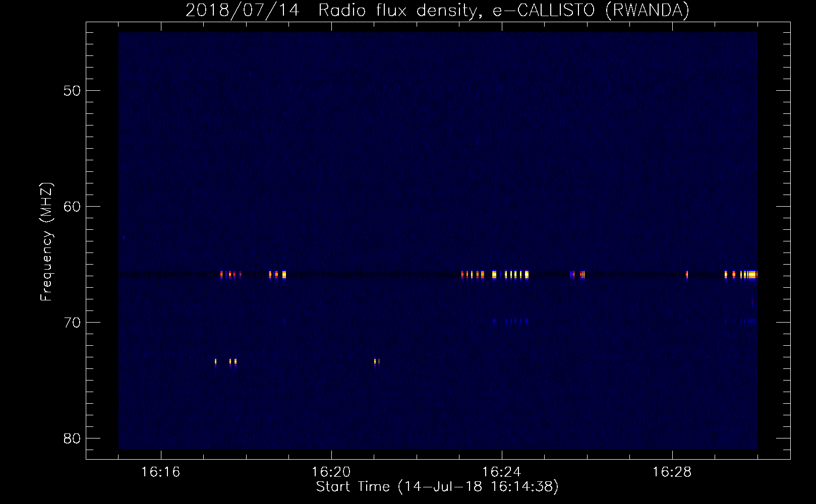Click the 60 MHz frequency tick label
Viewport: 816px width, 504px height.
72,207
